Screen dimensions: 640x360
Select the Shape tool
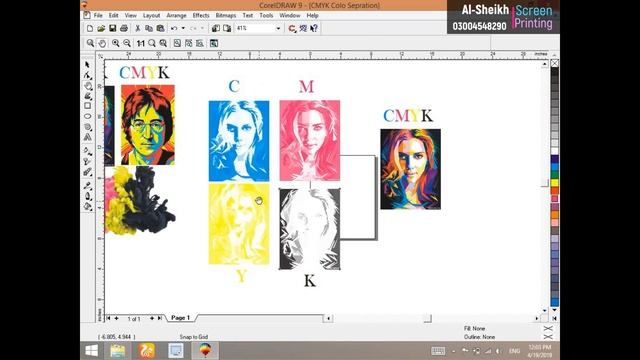click(87, 75)
